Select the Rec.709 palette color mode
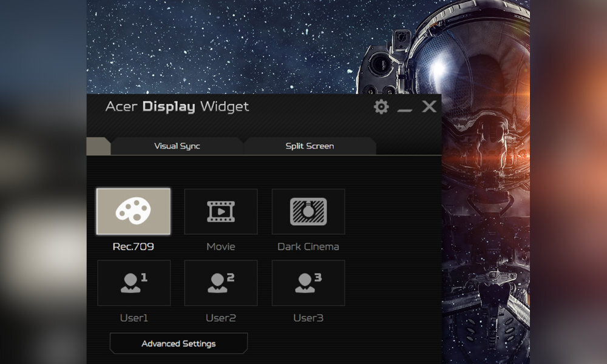Image resolution: width=607 pixels, height=364 pixels. tap(133, 211)
